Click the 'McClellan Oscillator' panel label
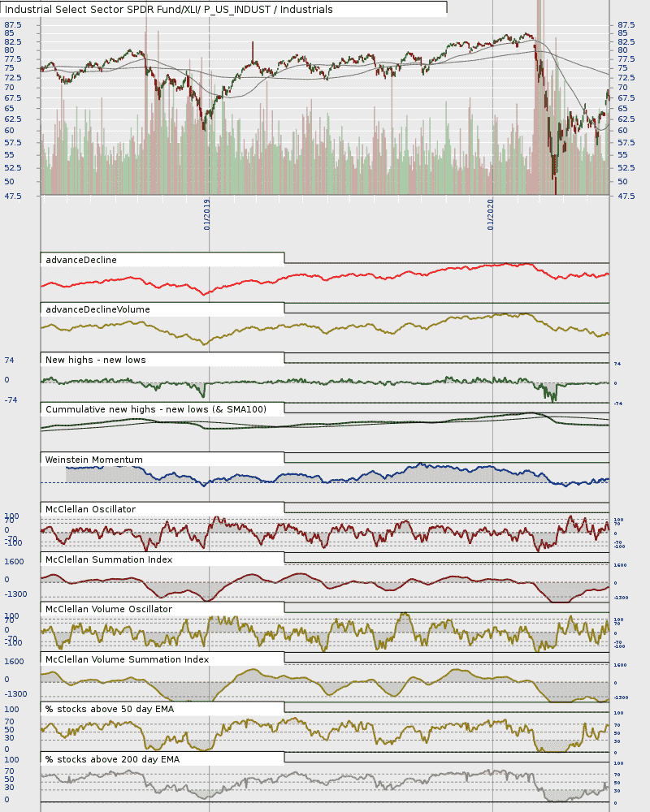Image resolution: width=650 pixels, height=812 pixels. pyautogui.click(x=90, y=510)
